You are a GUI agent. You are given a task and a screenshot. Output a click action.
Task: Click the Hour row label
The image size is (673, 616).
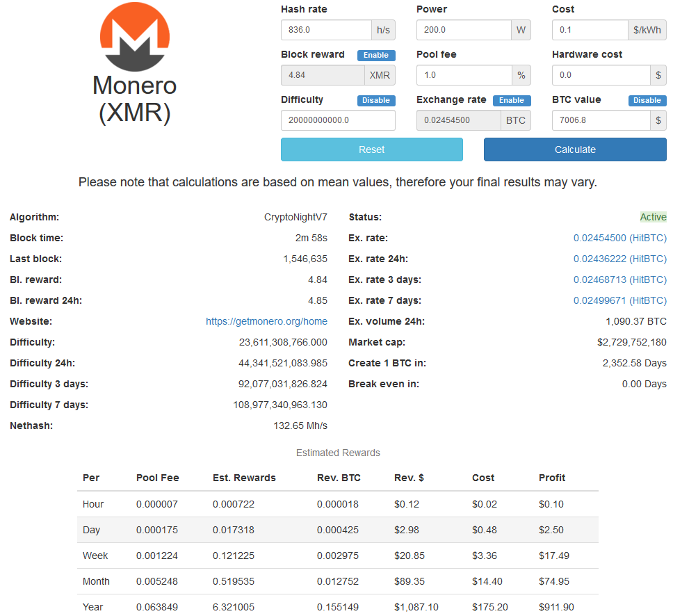[x=93, y=504]
